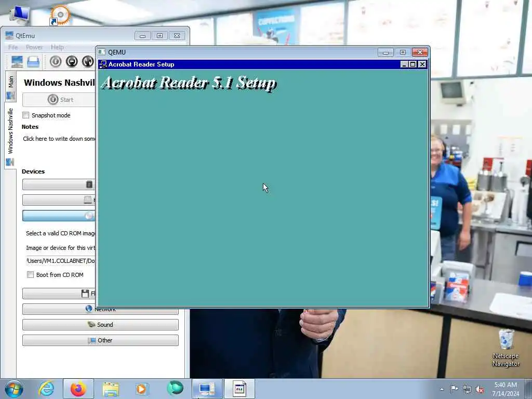Click the CD ROM image path field

point(61,261)
